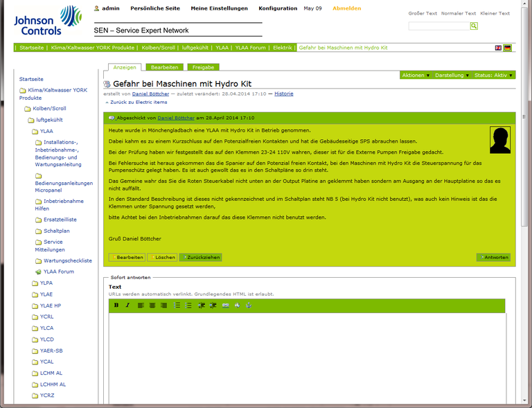Switch to the Freigabe tab
This screenshot has width=532, height=408.
(x=203, y=67)
